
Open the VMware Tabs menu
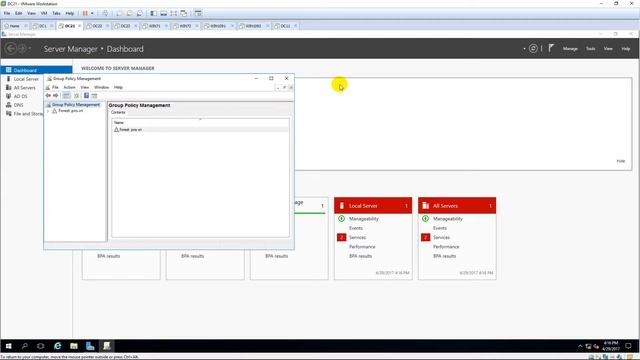pos(56,13)
